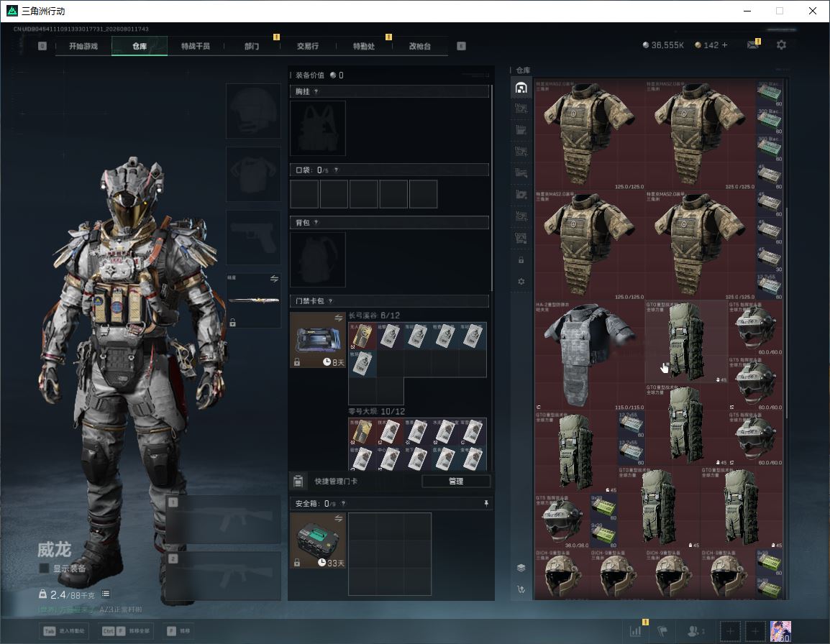Select the first empty primary weapon slot
Screen dimensions: 830x644
(224, 519)
